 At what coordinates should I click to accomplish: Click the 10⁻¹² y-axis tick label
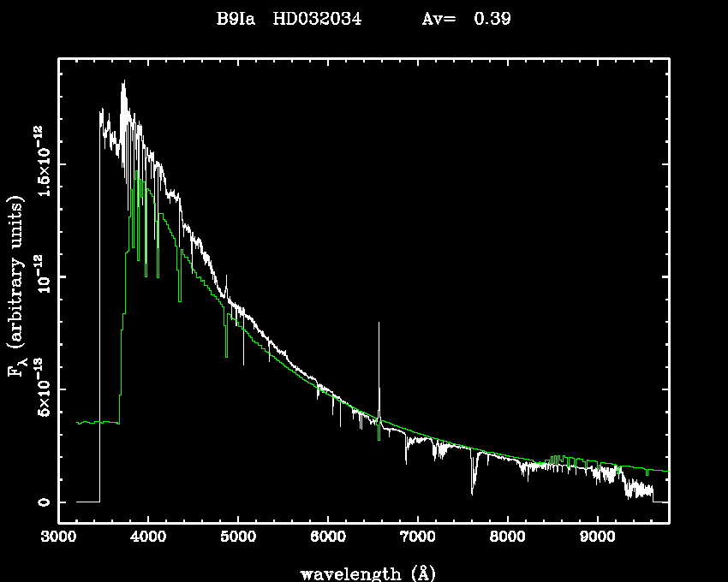tap(41, 277)
